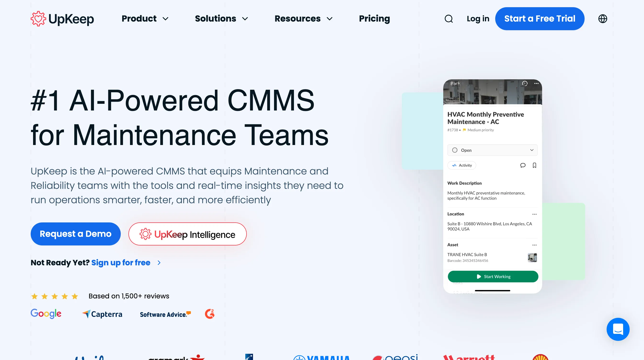
Task: Open the globe language selector
Action: point(603,19)
